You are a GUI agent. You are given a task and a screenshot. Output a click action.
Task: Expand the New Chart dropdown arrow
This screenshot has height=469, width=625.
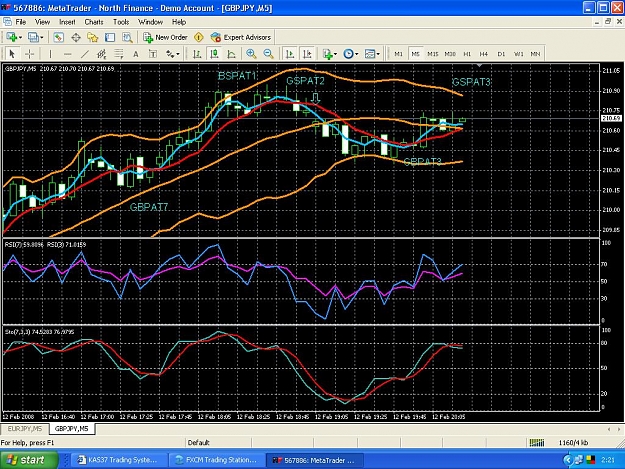click(20, 37)
